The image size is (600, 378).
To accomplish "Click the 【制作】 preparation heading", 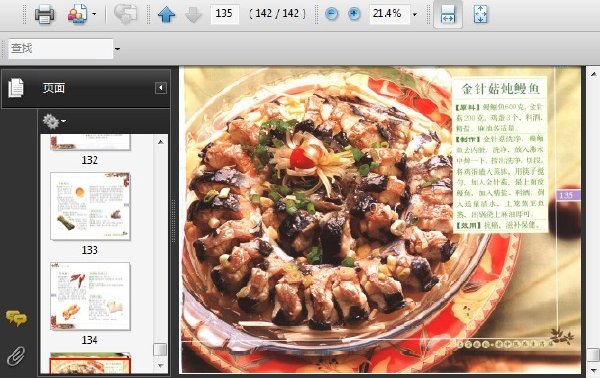I will click(x=467, y=139).
